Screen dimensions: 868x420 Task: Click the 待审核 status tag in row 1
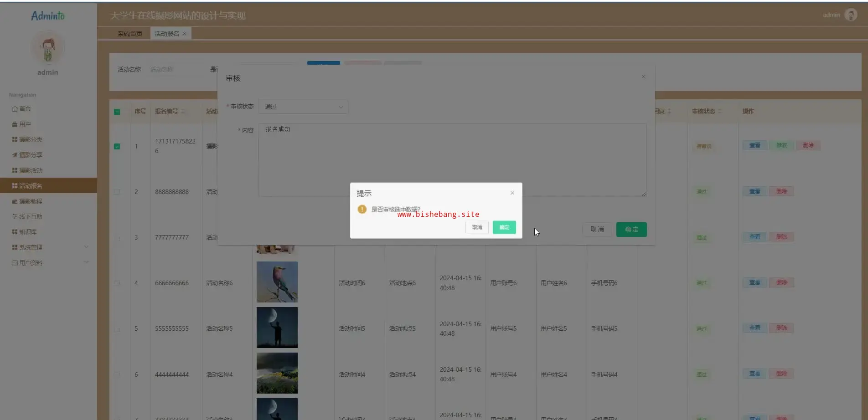[x=703, y=147]
